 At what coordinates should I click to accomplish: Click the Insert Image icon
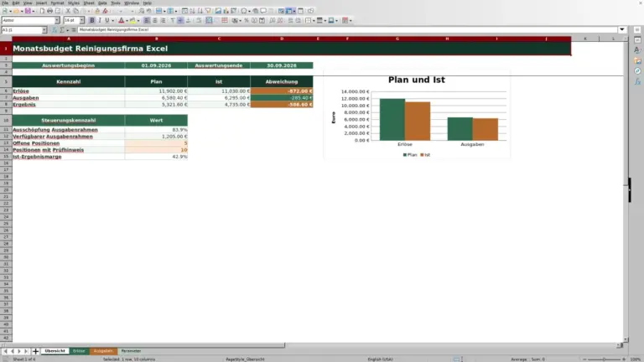point(218,11)
